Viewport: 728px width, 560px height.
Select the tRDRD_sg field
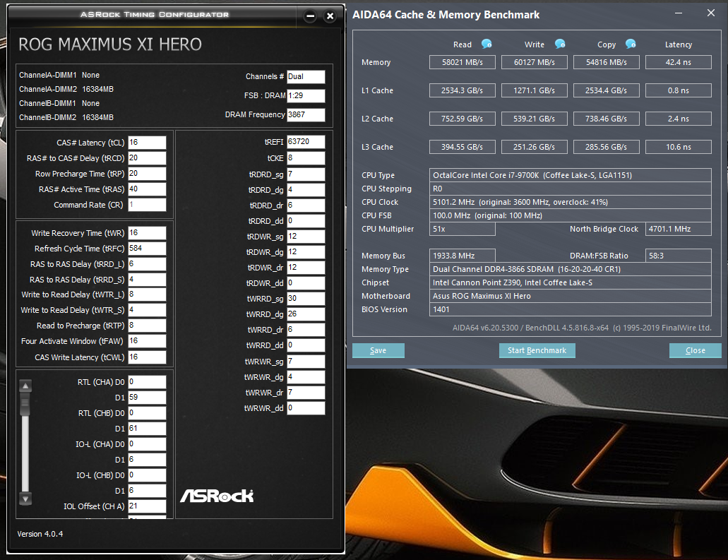[306, 174]
